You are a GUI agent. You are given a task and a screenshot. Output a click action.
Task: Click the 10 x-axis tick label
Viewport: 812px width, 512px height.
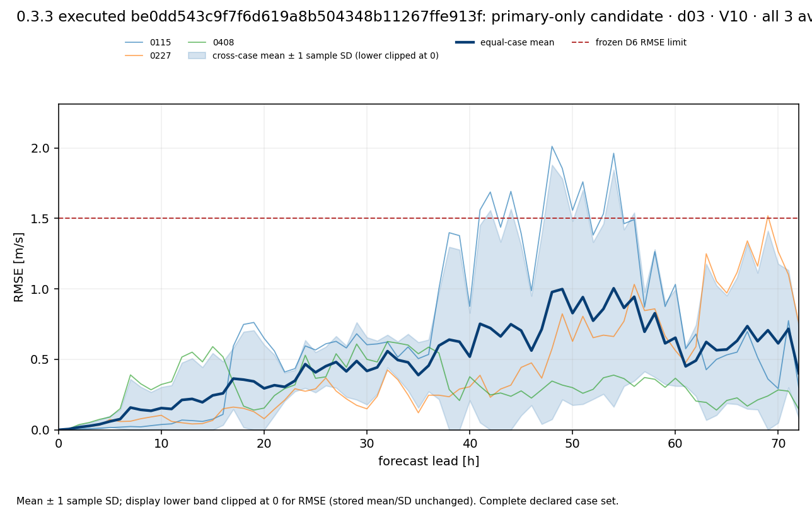pyautogui.click(x=161, y=443)
